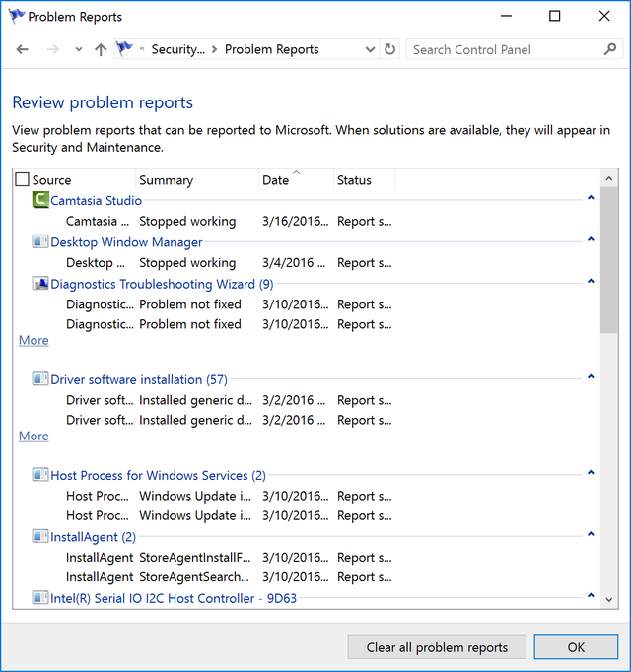Click the search magnifier icon
This screenshot has width=631, height=672.
(x=609, y=49)
